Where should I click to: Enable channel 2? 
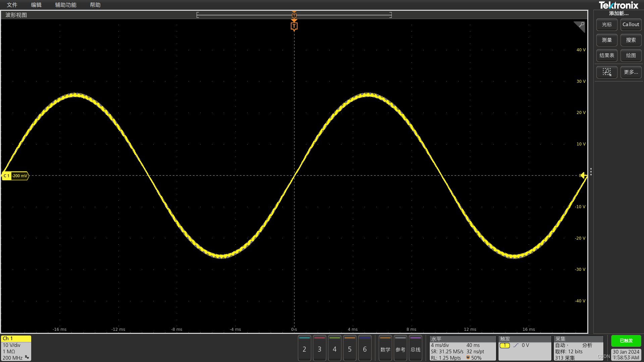[x=304, y=349]
